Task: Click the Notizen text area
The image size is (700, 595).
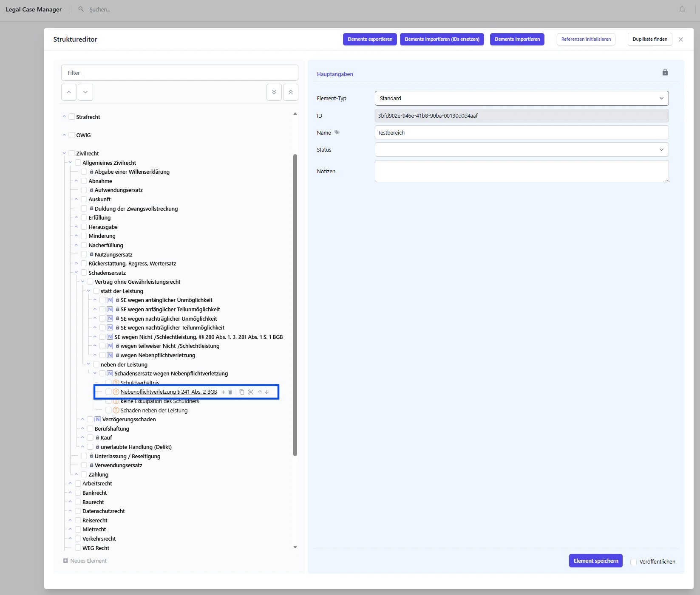Action: pos(521,171)
